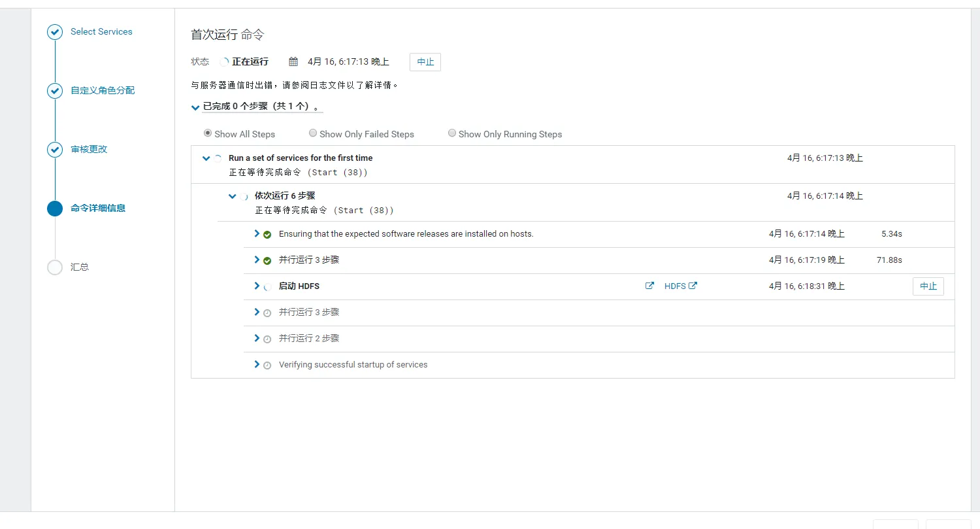Click clock icon on Verifying successful startup step
Viewport: 980px width, 529px height.
(x=267, y=365)
